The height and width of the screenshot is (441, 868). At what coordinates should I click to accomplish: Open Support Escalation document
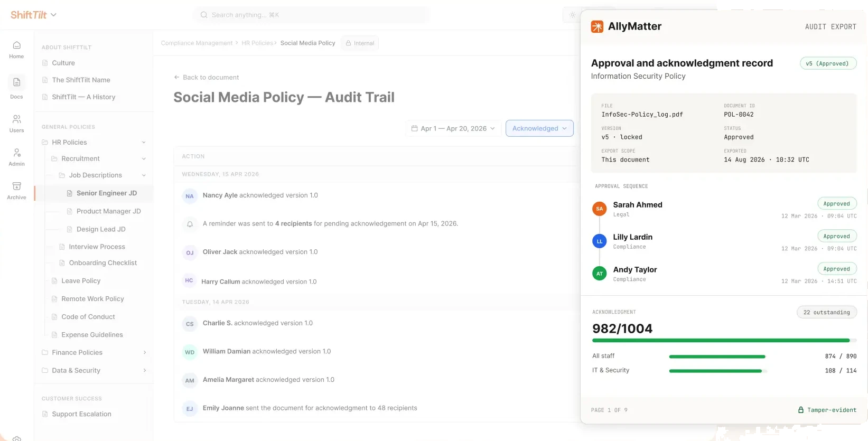(81, 414)
